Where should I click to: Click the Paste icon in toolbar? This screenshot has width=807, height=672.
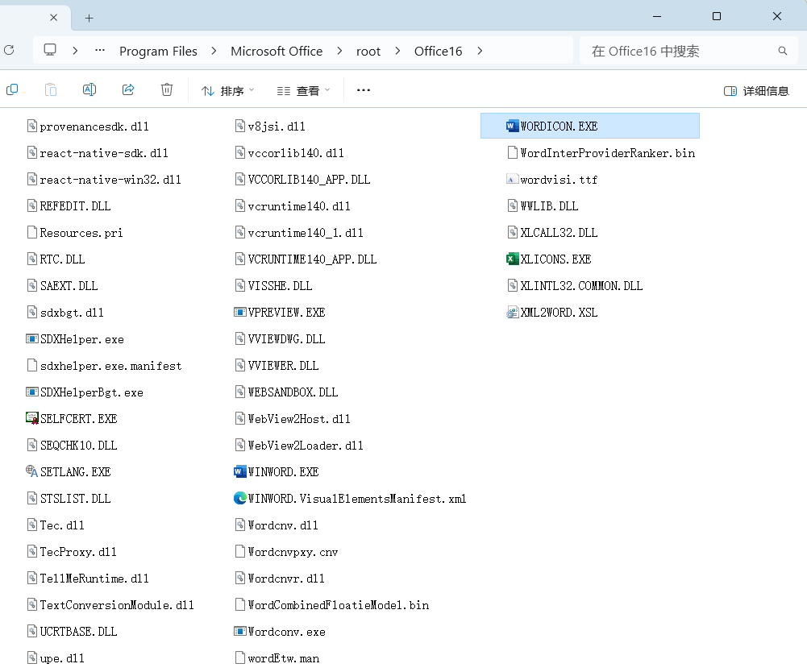click(x=51, y=89)
